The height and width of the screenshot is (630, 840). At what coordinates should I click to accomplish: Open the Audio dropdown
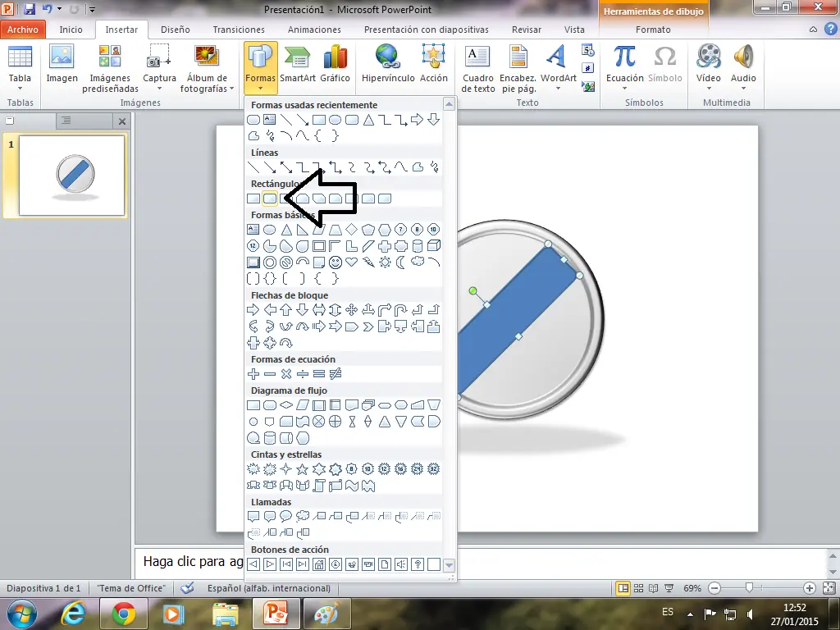click(743, 68)
